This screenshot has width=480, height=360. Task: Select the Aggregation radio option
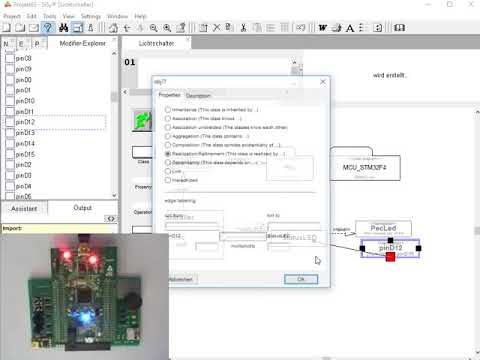coord(168,136)
